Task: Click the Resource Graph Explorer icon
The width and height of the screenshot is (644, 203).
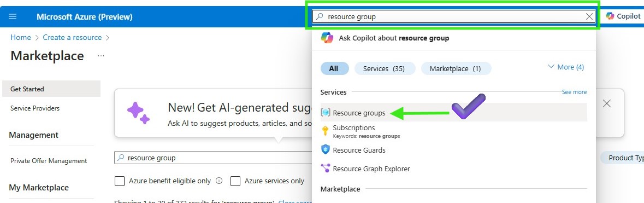Action: tap(326, 169)
